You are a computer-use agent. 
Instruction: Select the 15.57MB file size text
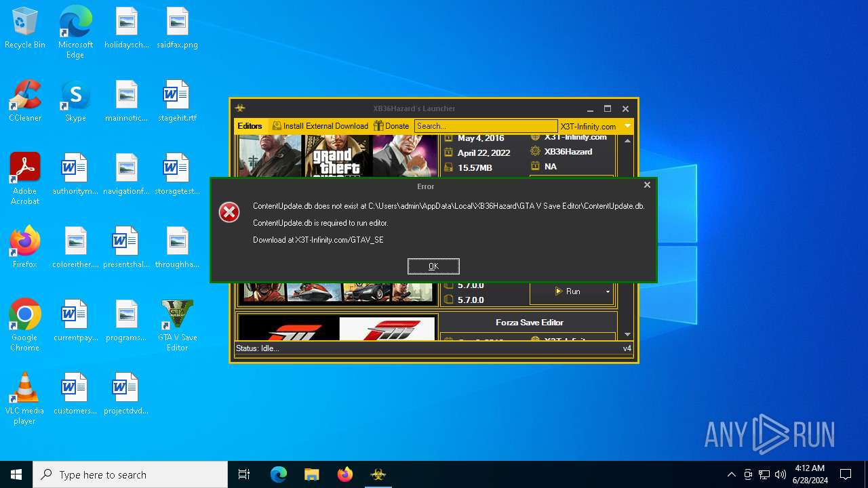(475, 167)
